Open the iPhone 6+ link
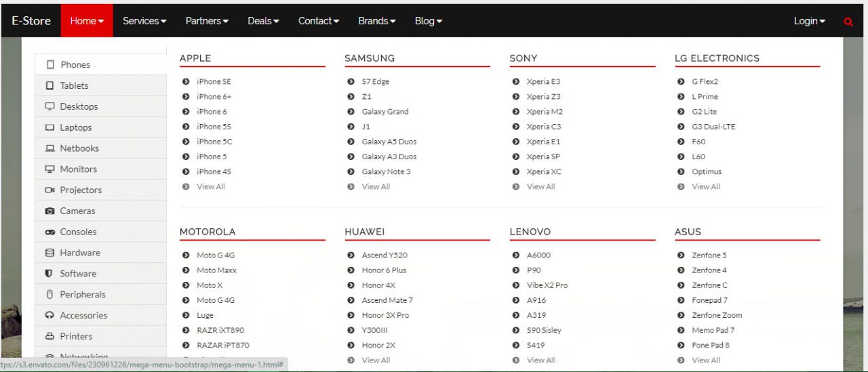This screenshot has width=868, height=372. coord(214,96)
